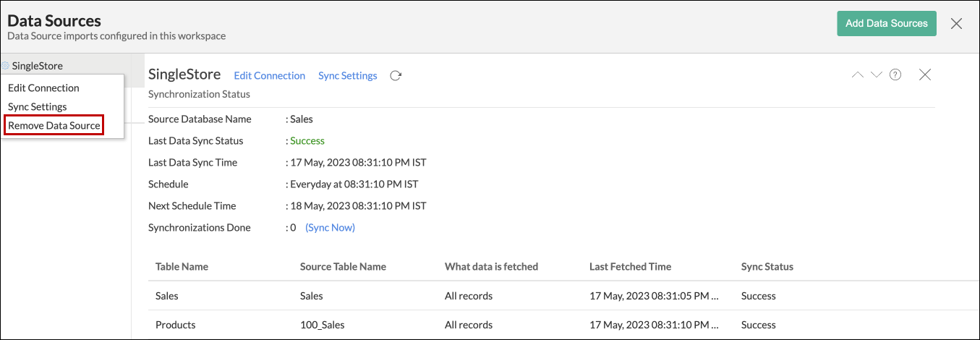Viewport: 980px width, 340px height.
Task: Click the gear icon next to SingleStore
Action: pos(6,66)
